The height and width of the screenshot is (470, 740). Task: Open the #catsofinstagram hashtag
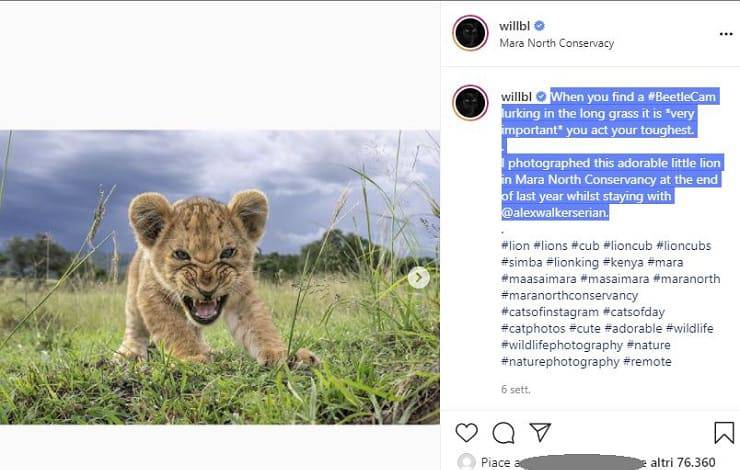550,312
